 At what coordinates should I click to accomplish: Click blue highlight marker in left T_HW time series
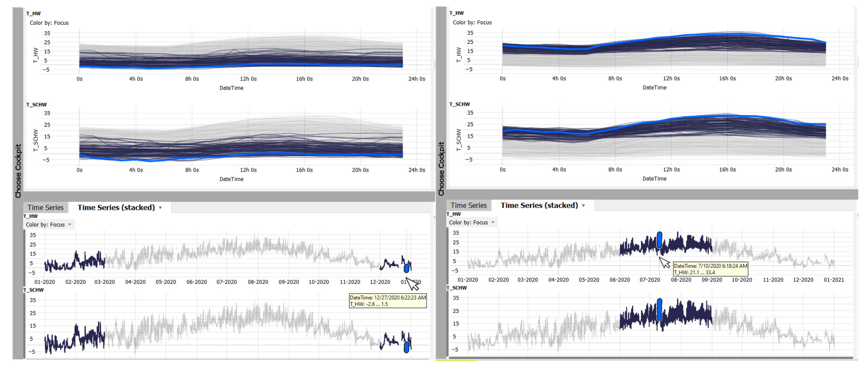tap(406, 268)
